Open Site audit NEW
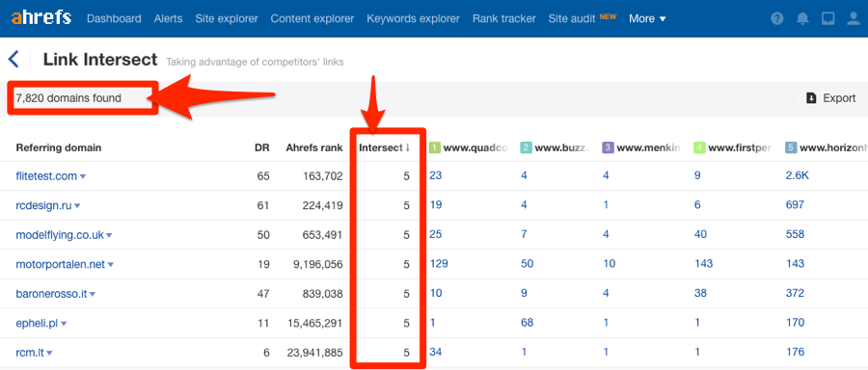The image size is (868, 370). [x=583, y=19]
